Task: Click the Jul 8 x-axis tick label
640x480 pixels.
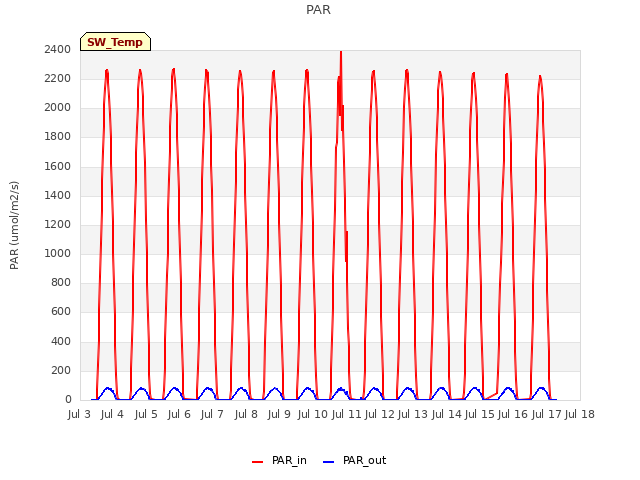Action: click(246, 414)
